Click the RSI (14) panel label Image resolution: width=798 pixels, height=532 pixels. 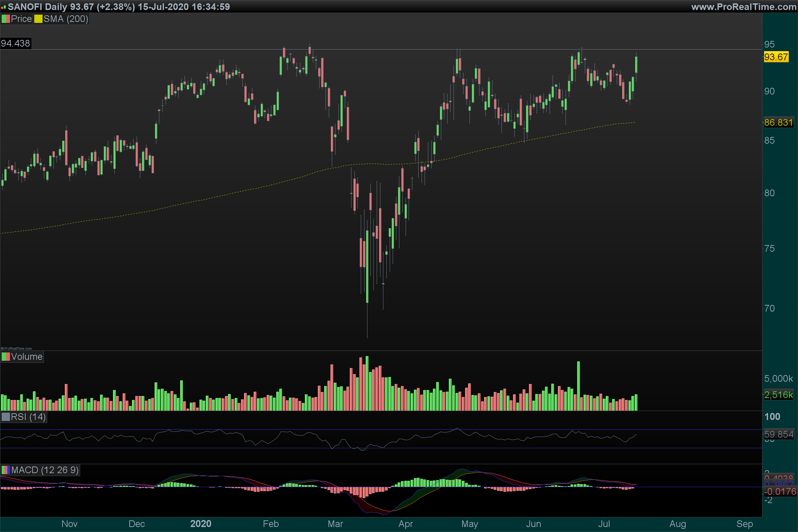point(28,417)
